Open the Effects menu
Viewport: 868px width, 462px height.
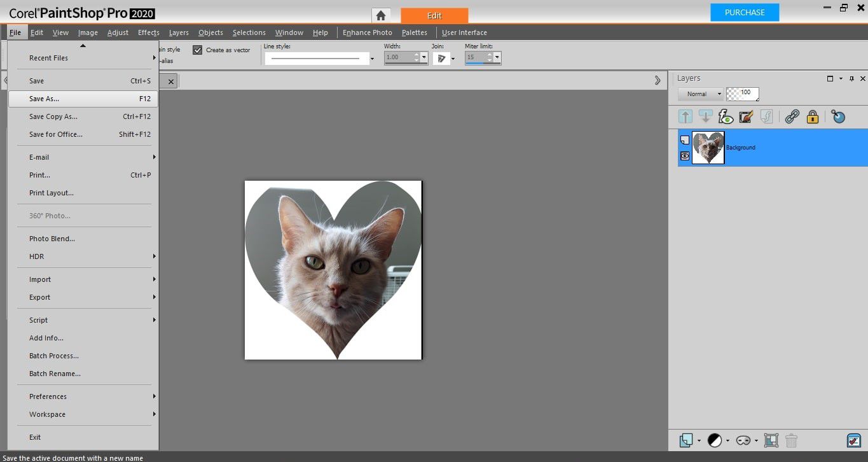[148, 32]
